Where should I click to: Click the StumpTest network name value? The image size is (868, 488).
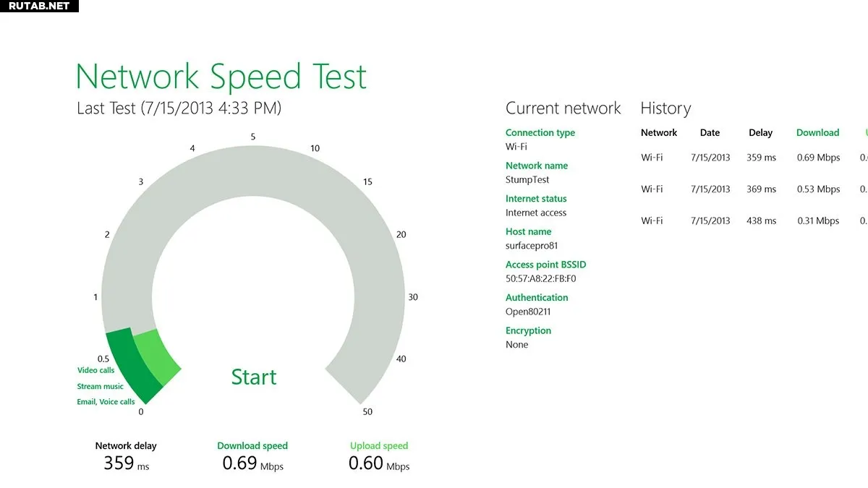pos(527,180)
